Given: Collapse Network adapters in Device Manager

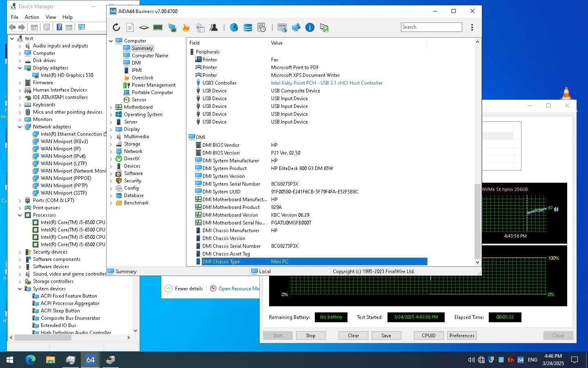Looking at the screenshot, I should 20,127.
